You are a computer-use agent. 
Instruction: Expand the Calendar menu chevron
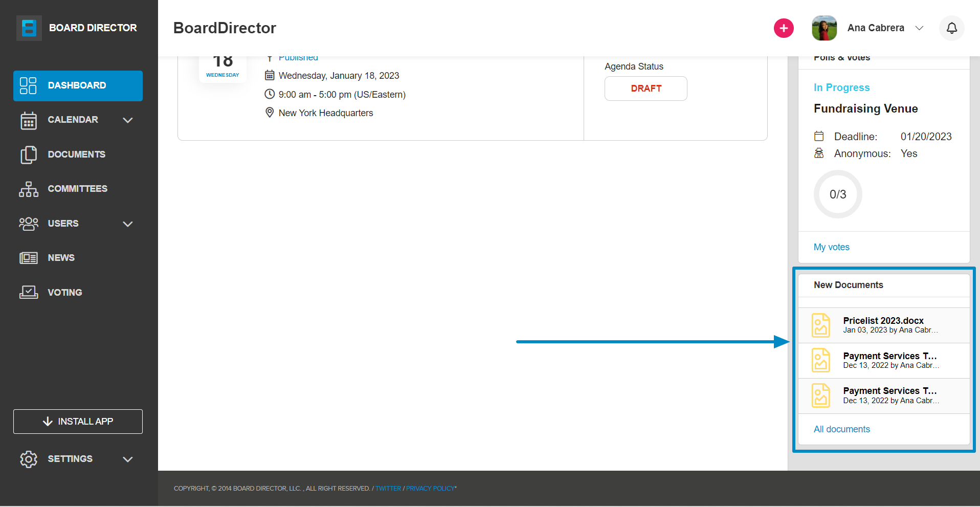pos(128,120)
